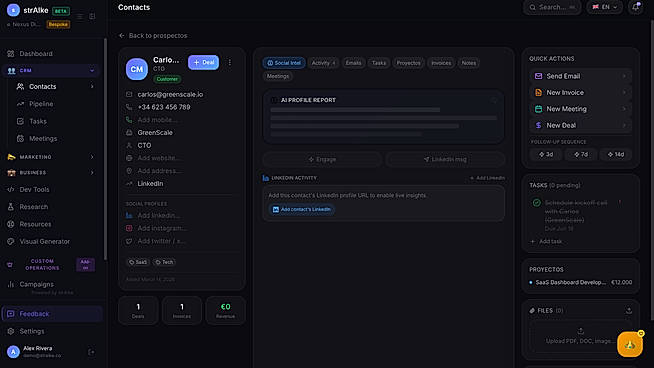Screen dimensions: 654x368
Task: Expand the New Deal quick action arrow
Action: coord(624,125)
